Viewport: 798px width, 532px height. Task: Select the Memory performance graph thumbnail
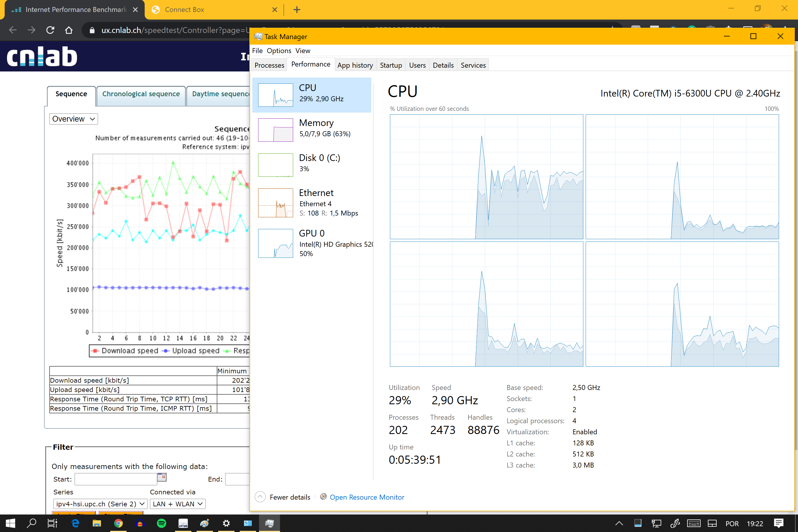click(276, 130)
